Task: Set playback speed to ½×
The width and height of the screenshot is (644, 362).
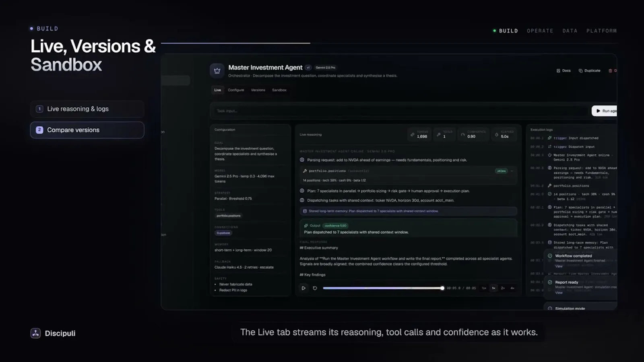Action: 484,288
